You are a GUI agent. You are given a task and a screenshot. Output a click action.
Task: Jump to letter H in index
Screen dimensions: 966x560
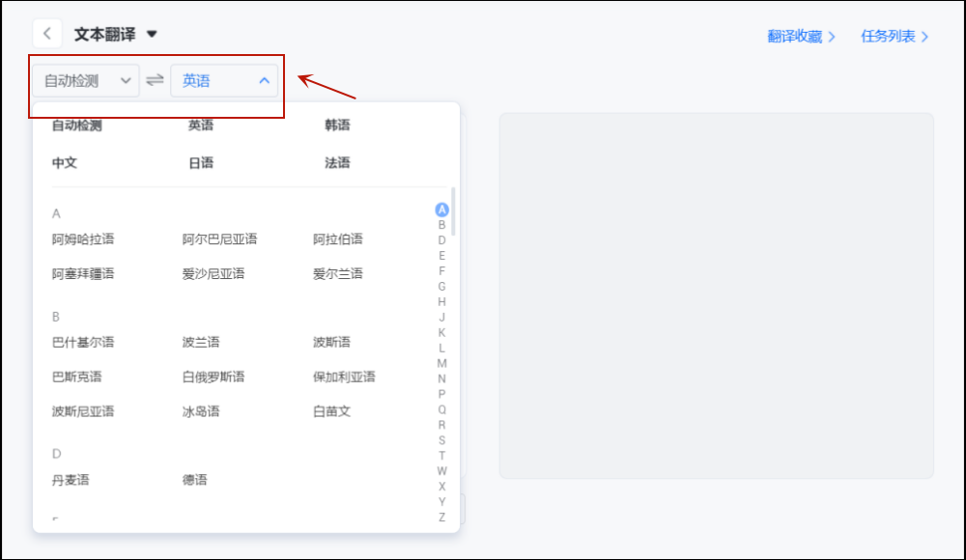click(441, 302)
